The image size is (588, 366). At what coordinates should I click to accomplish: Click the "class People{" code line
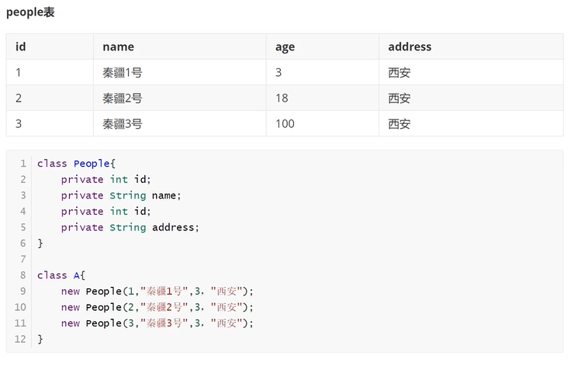[x=76, y=164]
